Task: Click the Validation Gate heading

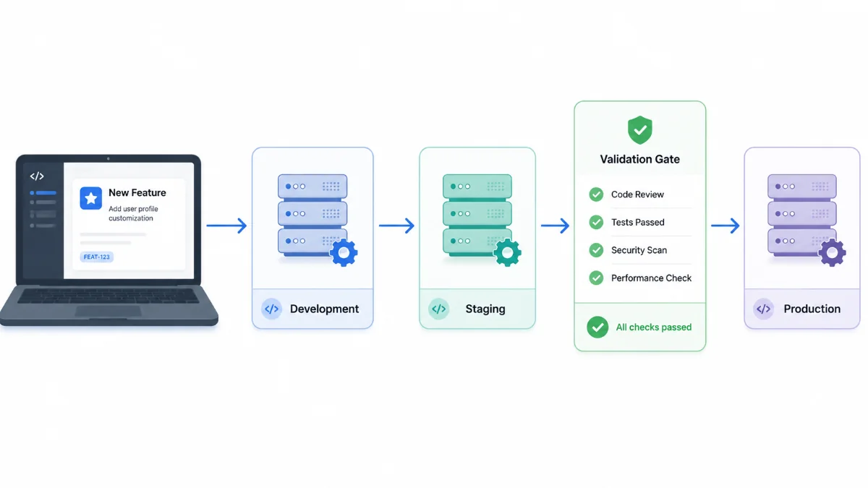Action: point(640,159)
